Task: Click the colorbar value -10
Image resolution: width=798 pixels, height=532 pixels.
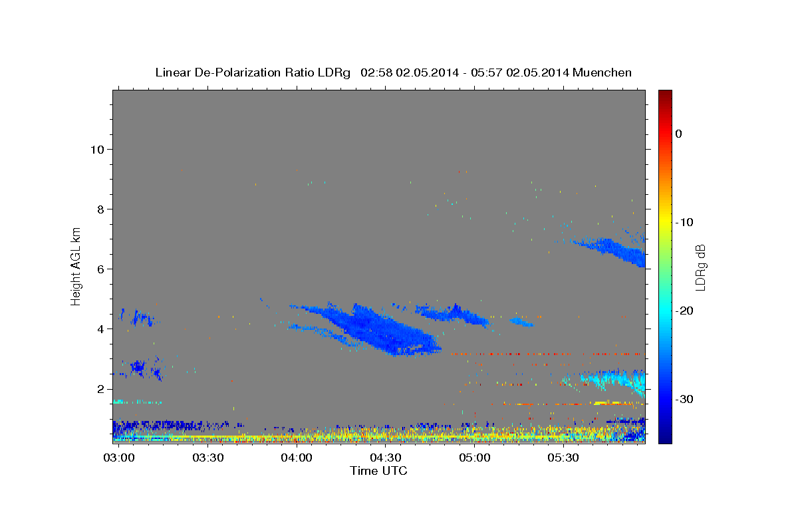Action: (685, 222)
